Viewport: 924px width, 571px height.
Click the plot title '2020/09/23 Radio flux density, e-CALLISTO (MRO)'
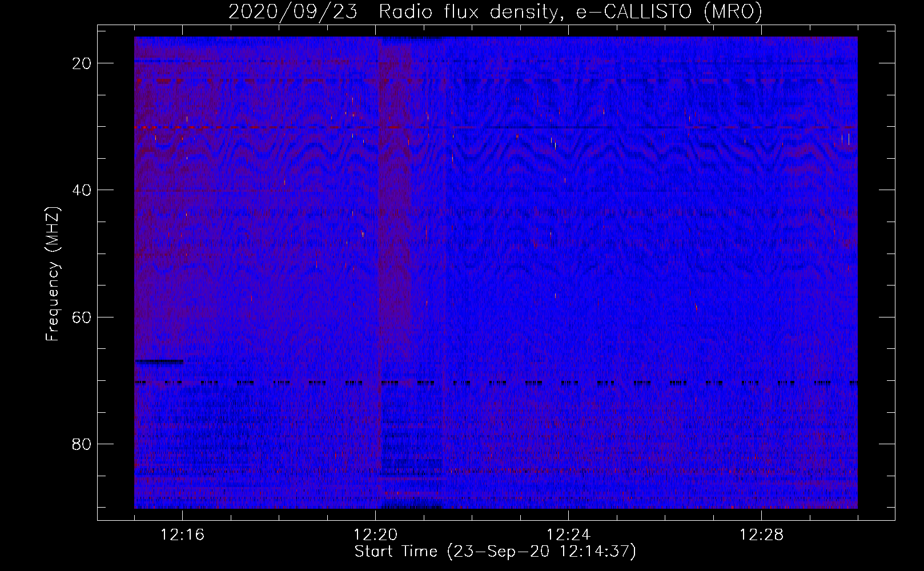pos(495,11)
